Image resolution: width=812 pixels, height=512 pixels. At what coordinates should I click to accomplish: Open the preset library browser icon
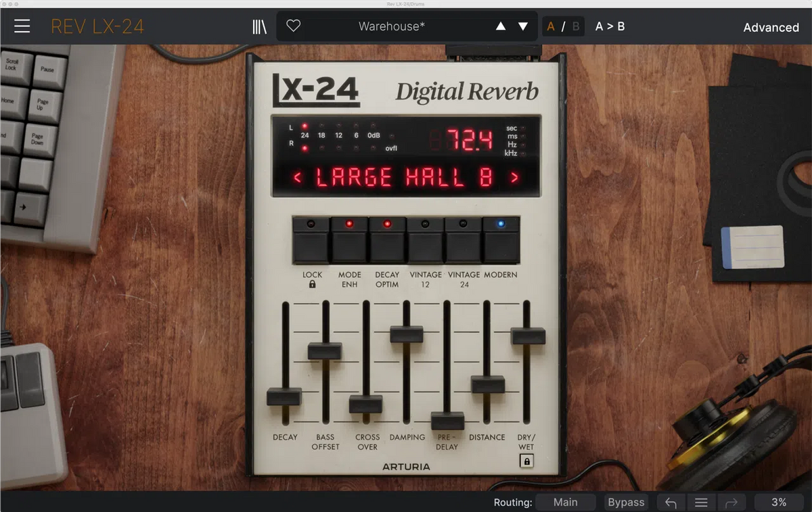coord(260,26)
